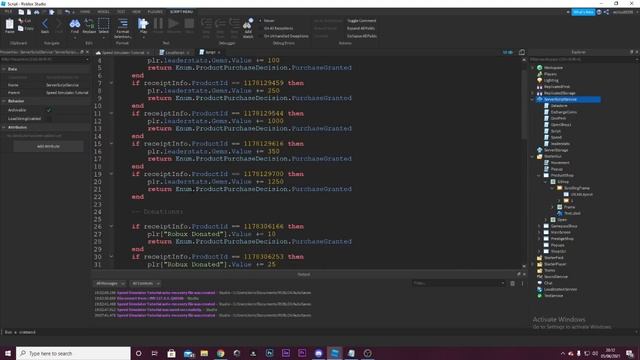Open the SCRIPT MENU ribbon tab
The image size is (640, 360).
click(182, 12)
